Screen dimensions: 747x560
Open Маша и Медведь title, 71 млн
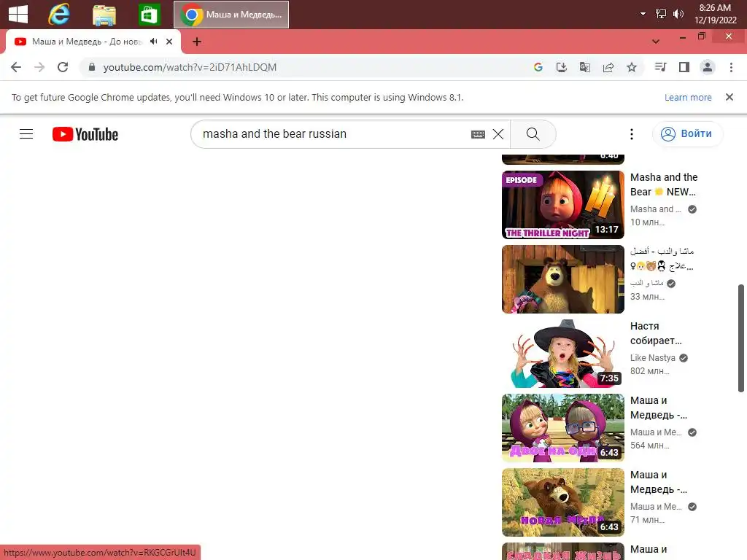(659, 482)
